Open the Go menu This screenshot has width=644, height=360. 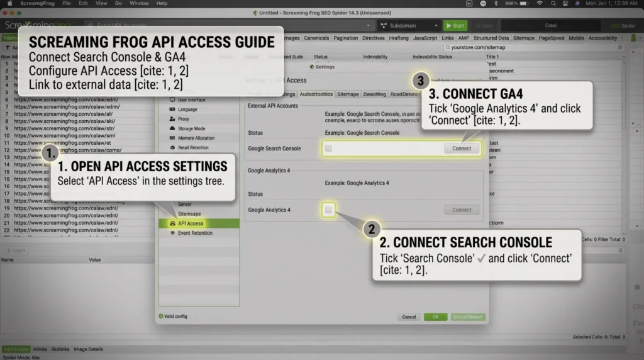[x=118, y=3]
